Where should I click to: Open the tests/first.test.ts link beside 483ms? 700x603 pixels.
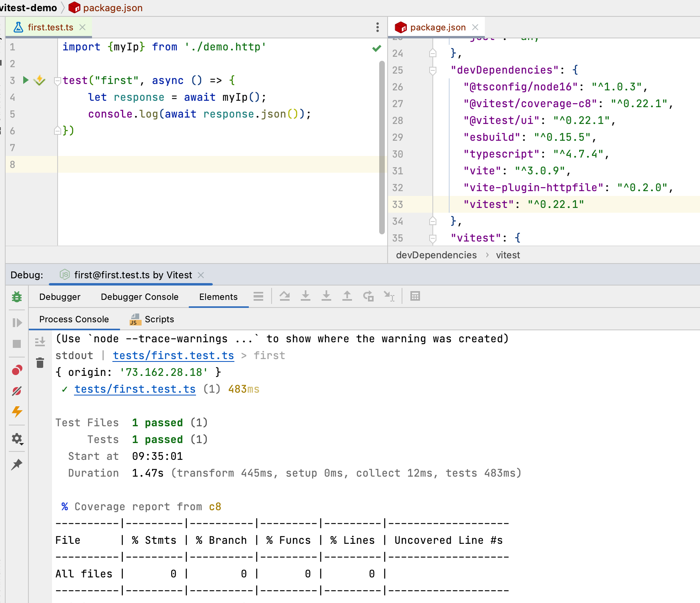pyautogui.click(x=135, y=389)
